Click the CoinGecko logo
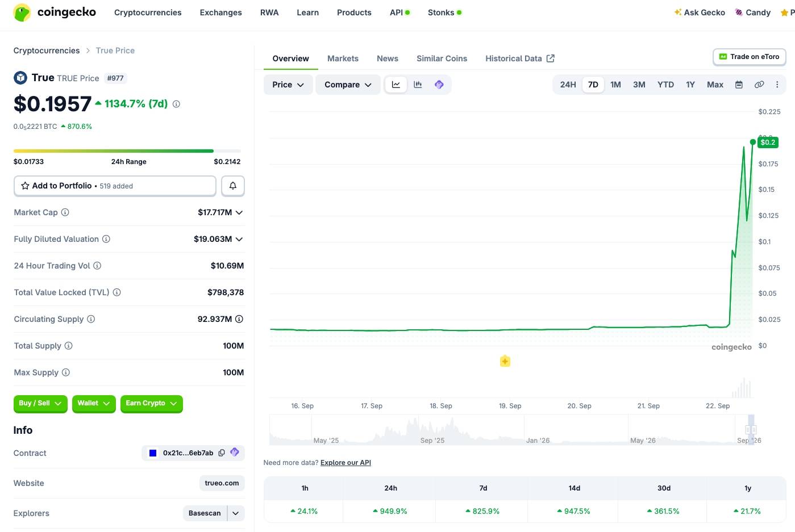This screenshot has height=532, width=795. click(55, 12)
